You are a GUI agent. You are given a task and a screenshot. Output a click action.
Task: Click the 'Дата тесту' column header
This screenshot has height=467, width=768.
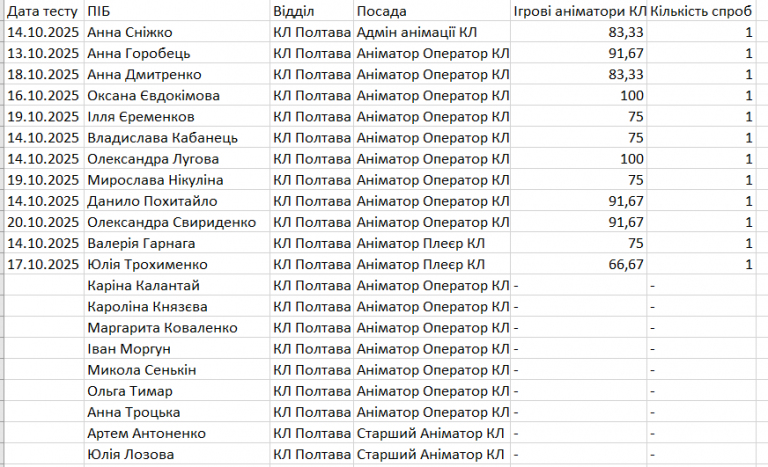click(x=42, y=11)
